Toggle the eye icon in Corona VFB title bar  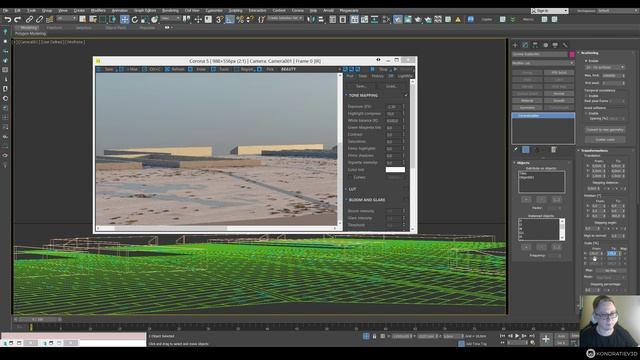pyautogui.click(x=378, y=60)
